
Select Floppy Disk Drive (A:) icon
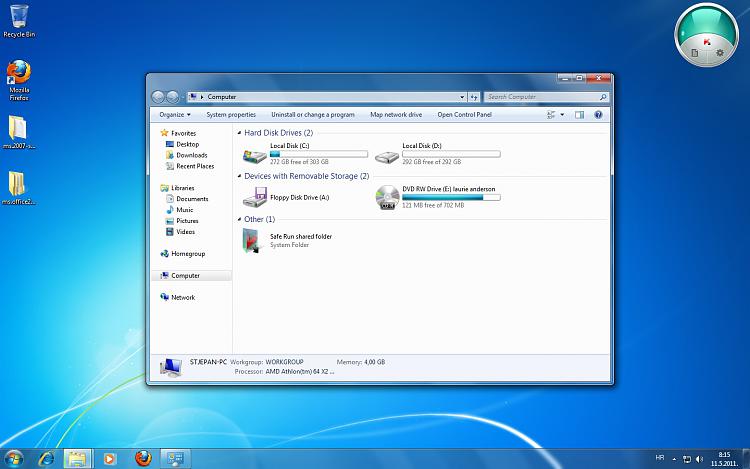[254, 197]
